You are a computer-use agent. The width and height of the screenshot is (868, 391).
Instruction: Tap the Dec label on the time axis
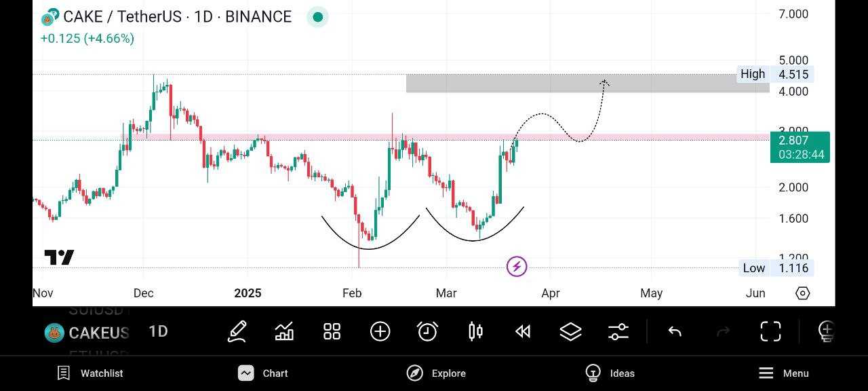pyautogui.click(x=144, y=293)
